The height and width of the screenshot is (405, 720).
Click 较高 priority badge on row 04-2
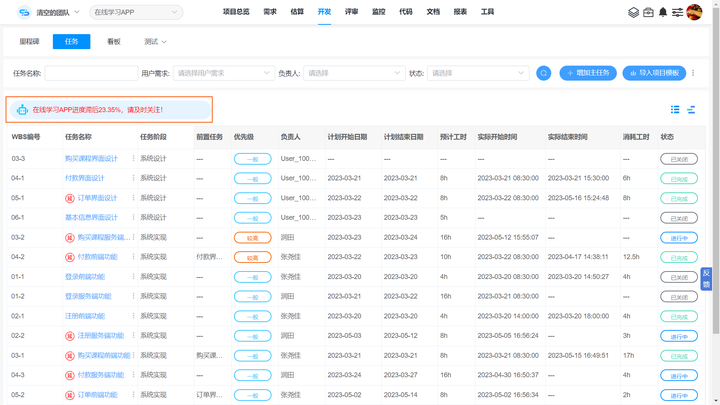pos(253,257)
